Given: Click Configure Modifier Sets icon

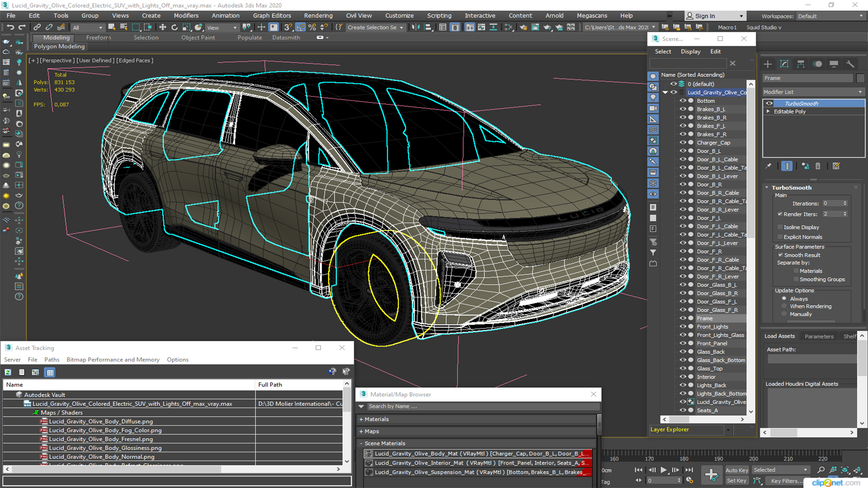Looking at the screenshot, I should tap(836, 166).
